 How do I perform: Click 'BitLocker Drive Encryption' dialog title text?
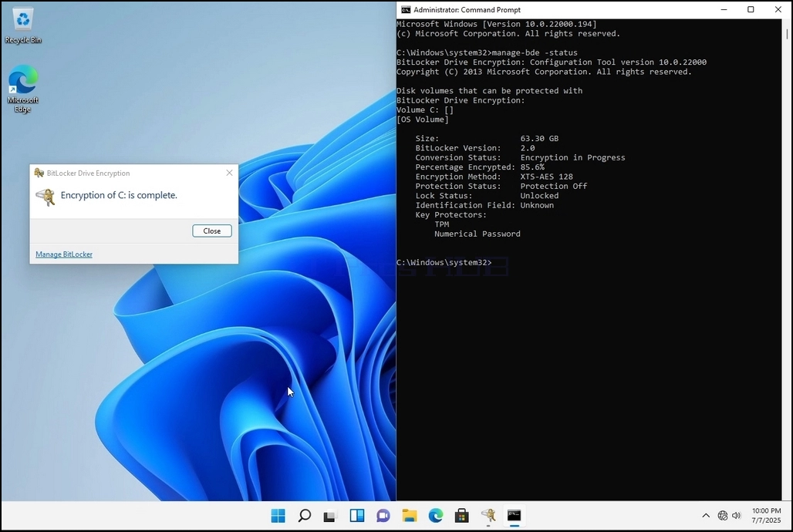(x=89, y=173)
